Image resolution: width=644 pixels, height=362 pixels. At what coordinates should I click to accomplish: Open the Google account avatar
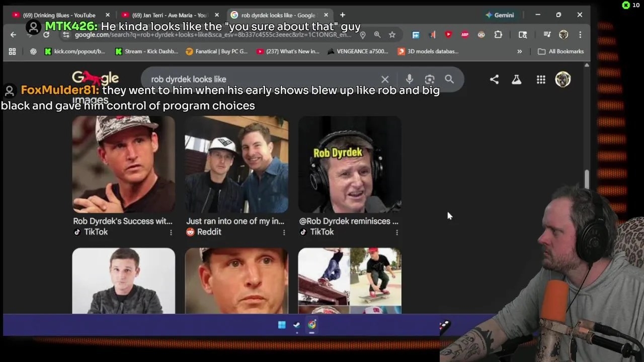coord(562,79)
